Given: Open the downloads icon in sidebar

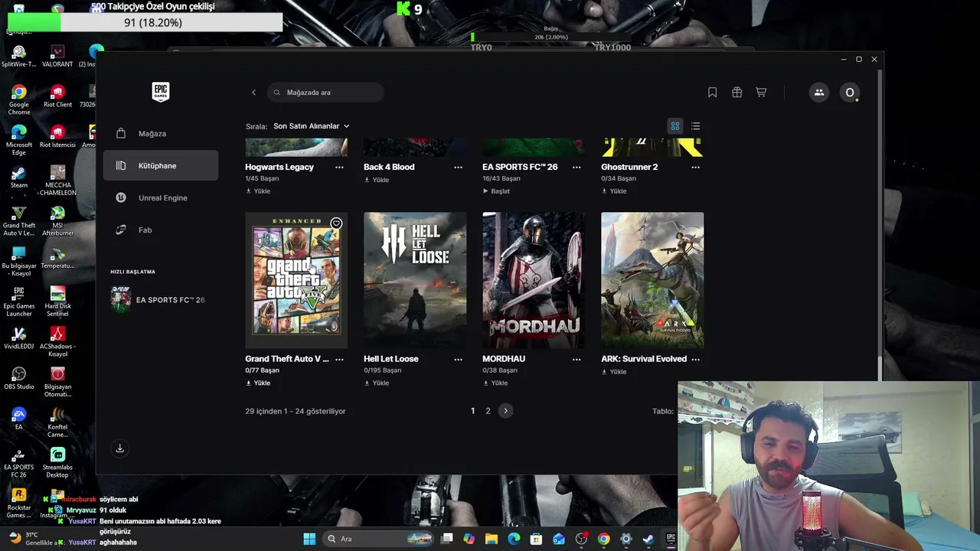Looking at the screenshot, I should point(119,448).
